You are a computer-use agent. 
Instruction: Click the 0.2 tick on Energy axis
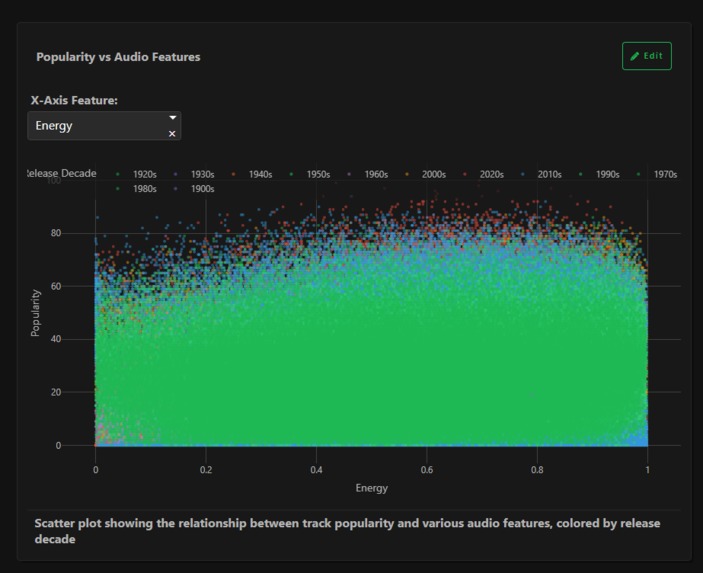206,470
